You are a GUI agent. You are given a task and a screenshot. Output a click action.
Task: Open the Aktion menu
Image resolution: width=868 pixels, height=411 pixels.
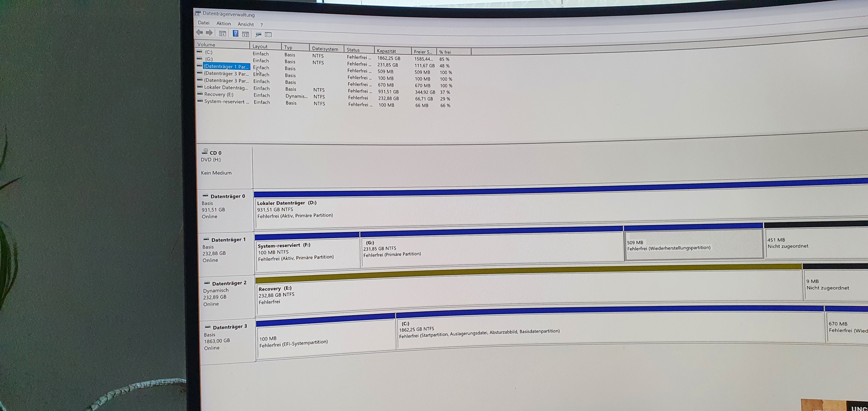pyautogui.click(x=223, y=24)
